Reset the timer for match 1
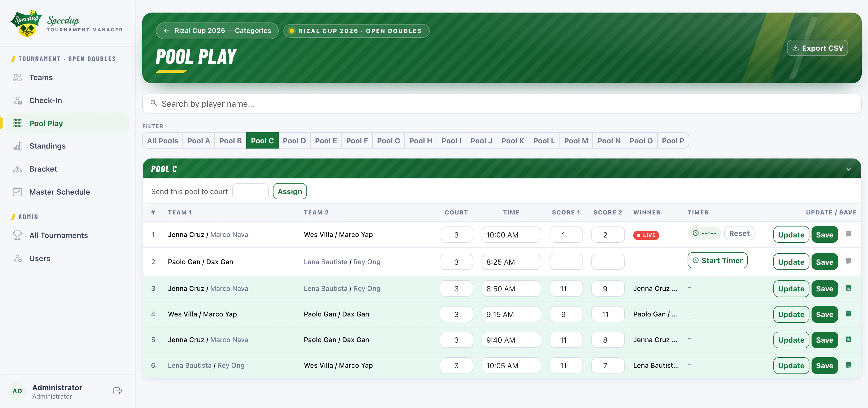This screenshot has width=868, height=408. click(739, 233)
